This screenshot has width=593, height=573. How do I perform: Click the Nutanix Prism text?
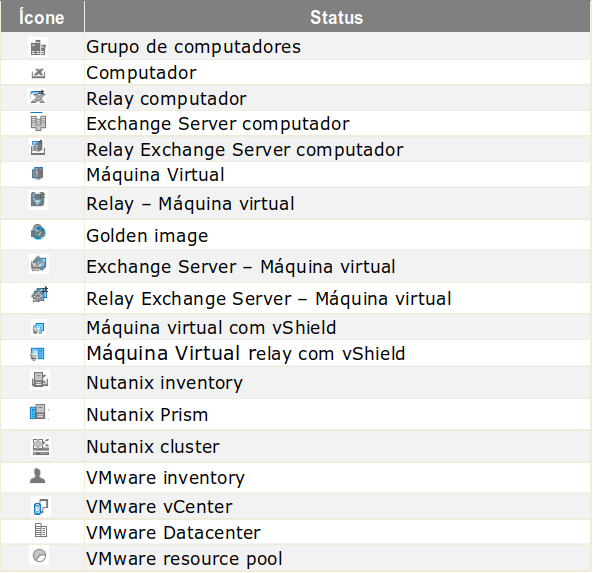pos(147,415)
